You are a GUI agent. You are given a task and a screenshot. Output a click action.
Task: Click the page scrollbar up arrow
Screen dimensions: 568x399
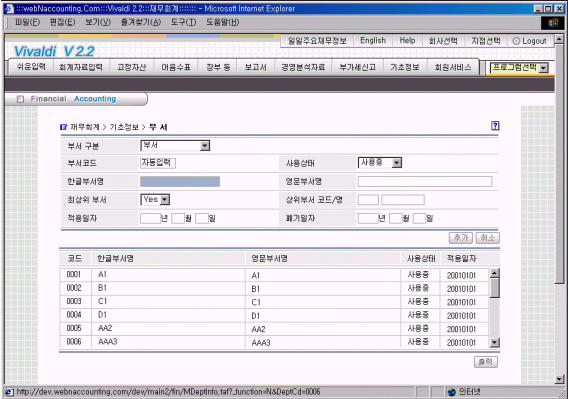(x=559, y=39)
